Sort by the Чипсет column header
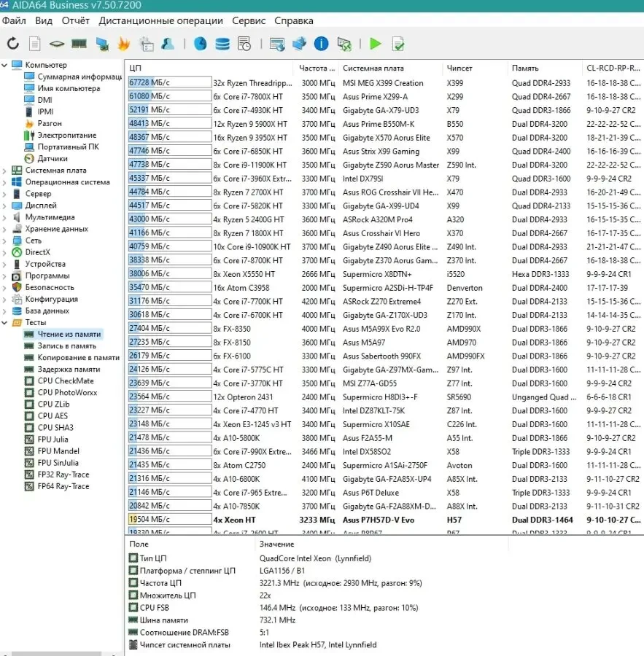This screenshot has height=656, width=644. pyautogui.click(x=459, y=68)
